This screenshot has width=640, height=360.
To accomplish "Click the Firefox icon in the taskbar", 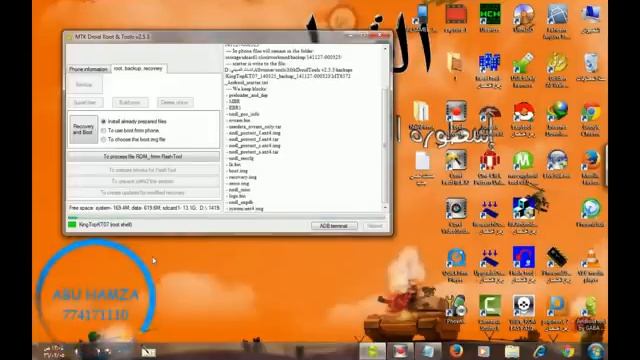I will click(x=456, y=351).
